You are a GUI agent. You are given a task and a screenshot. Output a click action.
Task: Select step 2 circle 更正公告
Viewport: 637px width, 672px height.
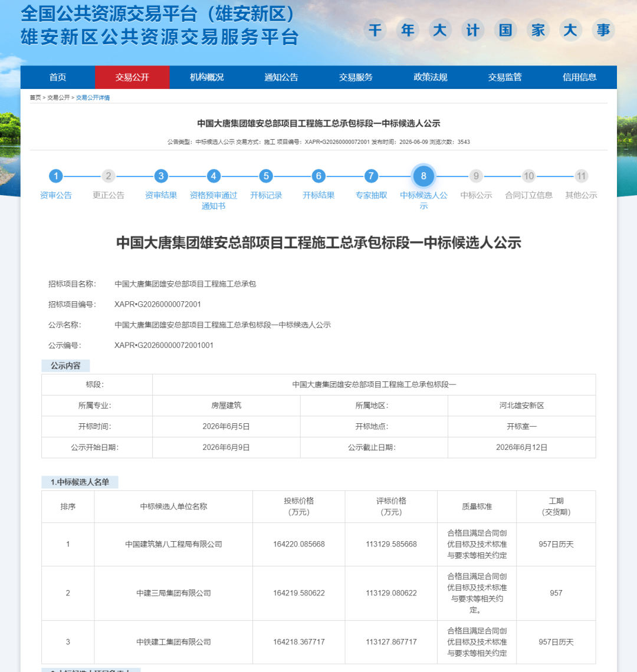(x=109, y=176)
